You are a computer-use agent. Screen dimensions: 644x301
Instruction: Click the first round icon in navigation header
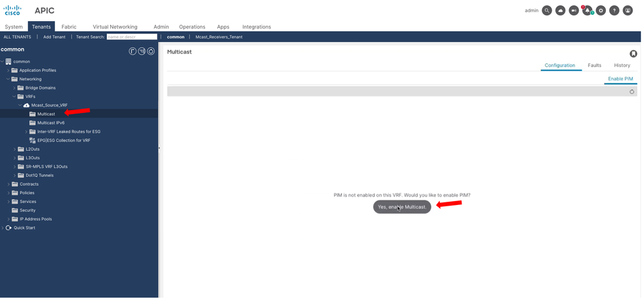133,52
